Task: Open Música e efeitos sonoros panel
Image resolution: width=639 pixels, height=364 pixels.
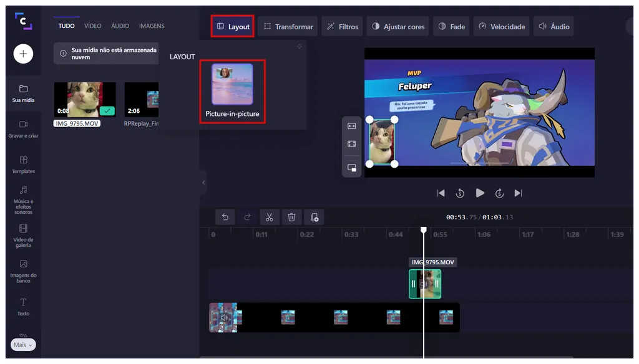Action: 23,200
